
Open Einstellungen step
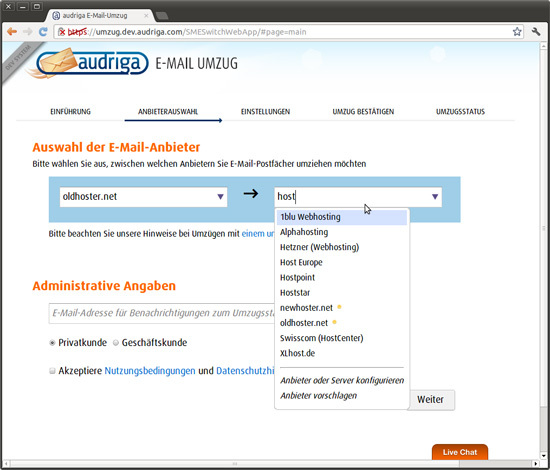[x=265, y=112]
